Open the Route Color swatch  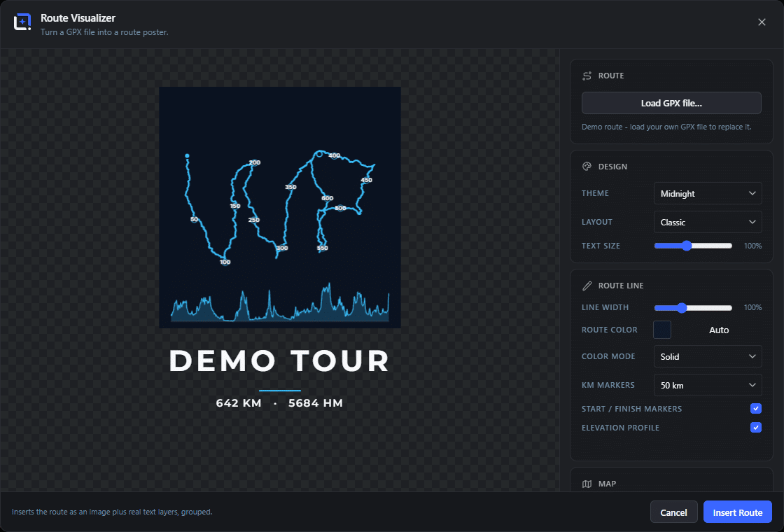(x=662, y=330)
